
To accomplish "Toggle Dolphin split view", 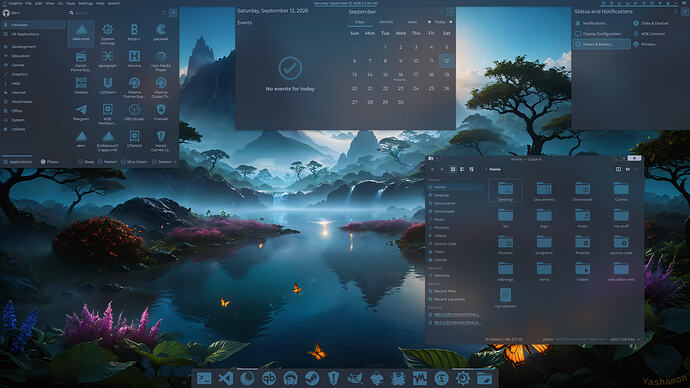I will 618,169.
